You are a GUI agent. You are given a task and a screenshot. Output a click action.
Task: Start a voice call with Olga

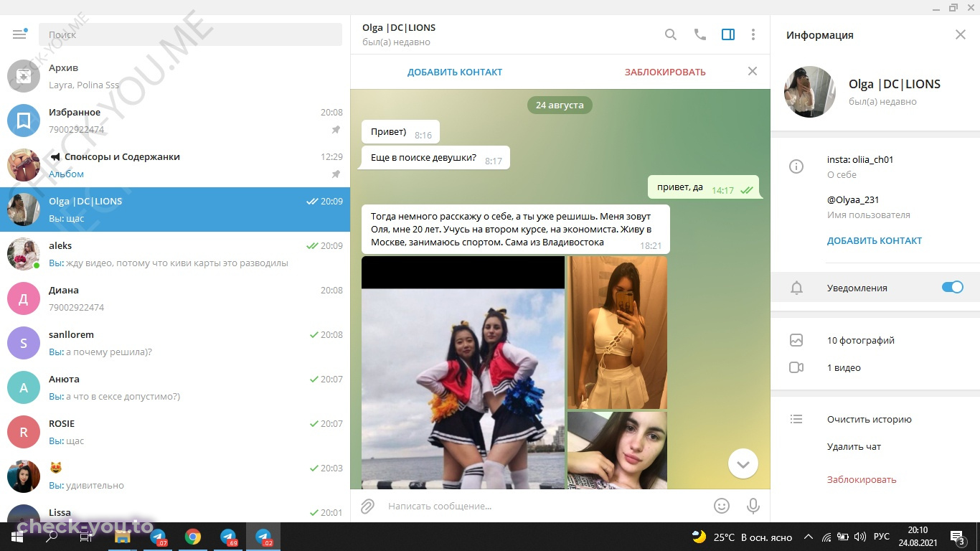(699, 34)
